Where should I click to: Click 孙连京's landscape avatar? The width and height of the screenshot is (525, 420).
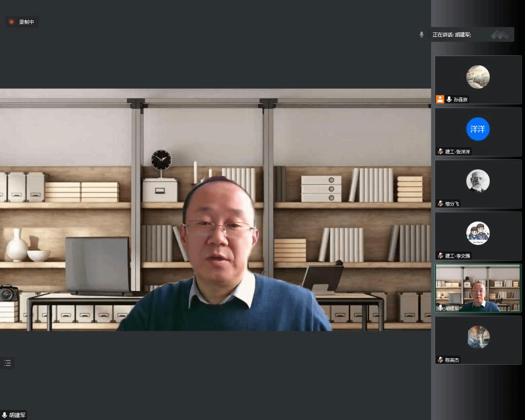click(478, 77)
